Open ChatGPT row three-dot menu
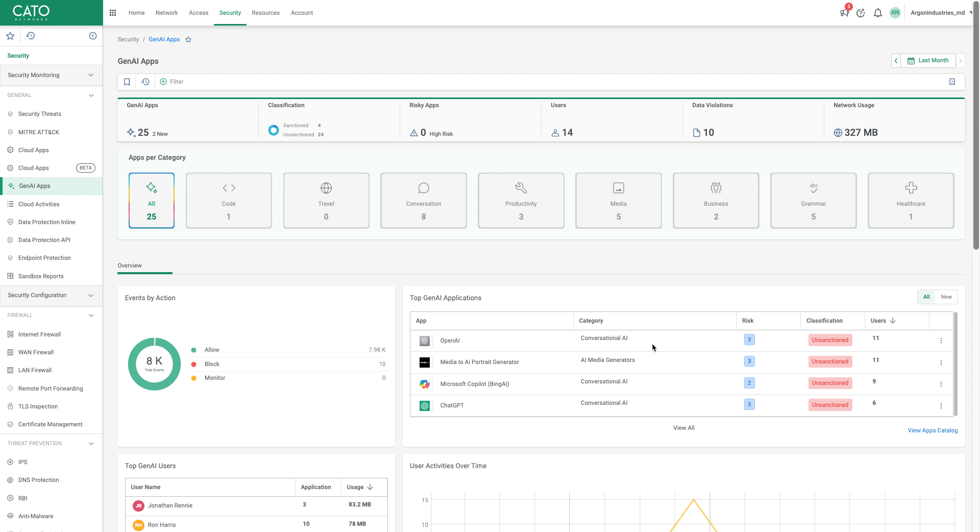 [x=941, y=406]
